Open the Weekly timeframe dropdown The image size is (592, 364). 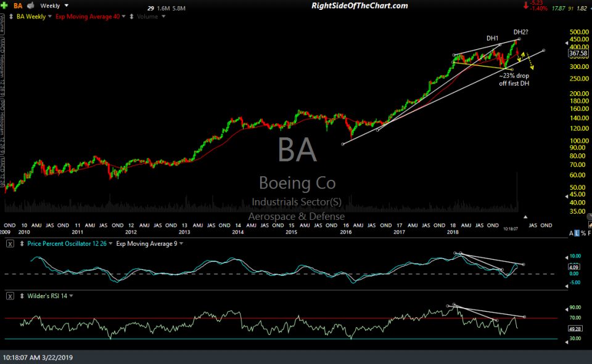65,6
